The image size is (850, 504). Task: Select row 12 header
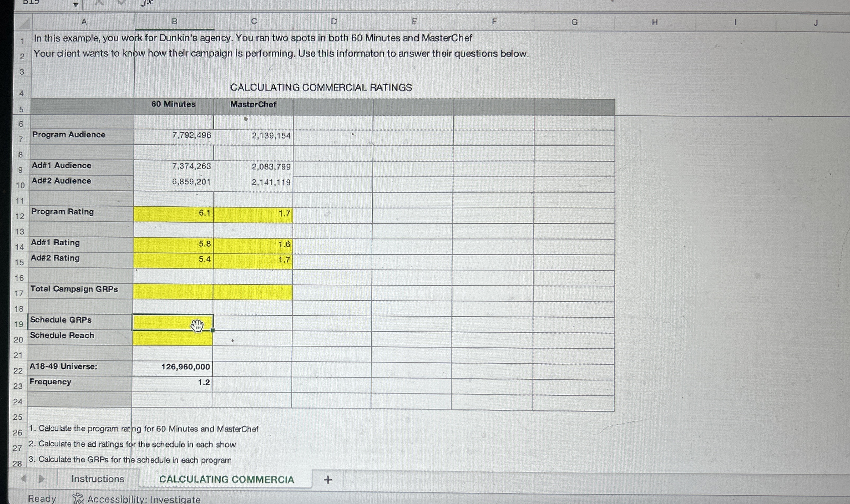[20, 216]
